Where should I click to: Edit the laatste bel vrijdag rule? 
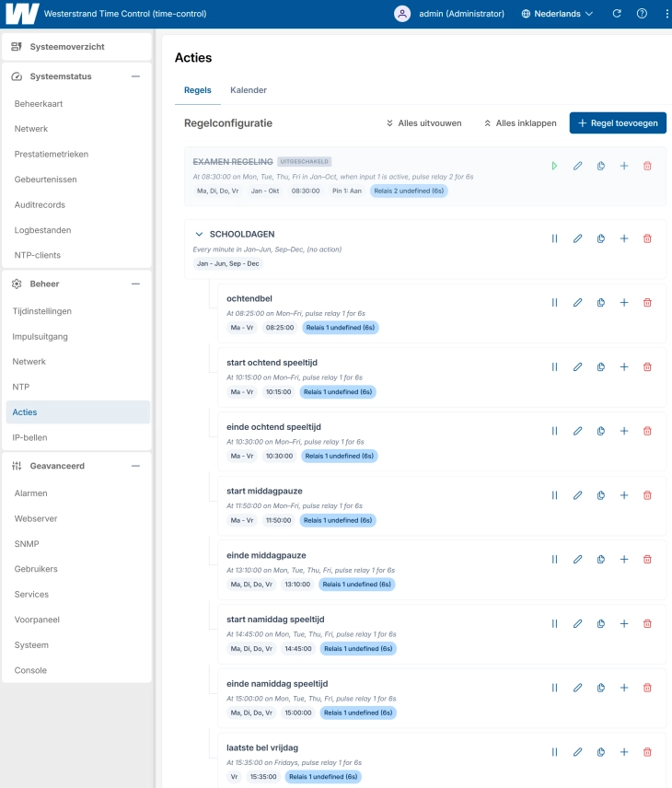point(577,752)
